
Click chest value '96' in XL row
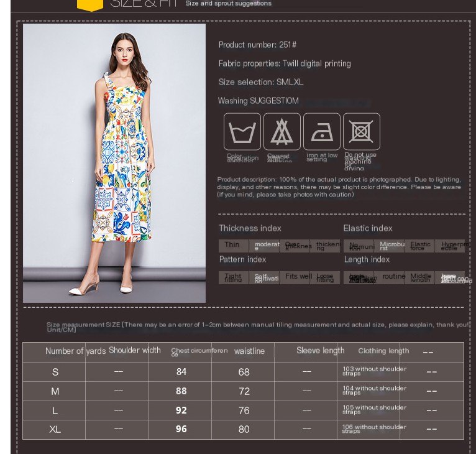pyautogui.click(x=181, y=429)
